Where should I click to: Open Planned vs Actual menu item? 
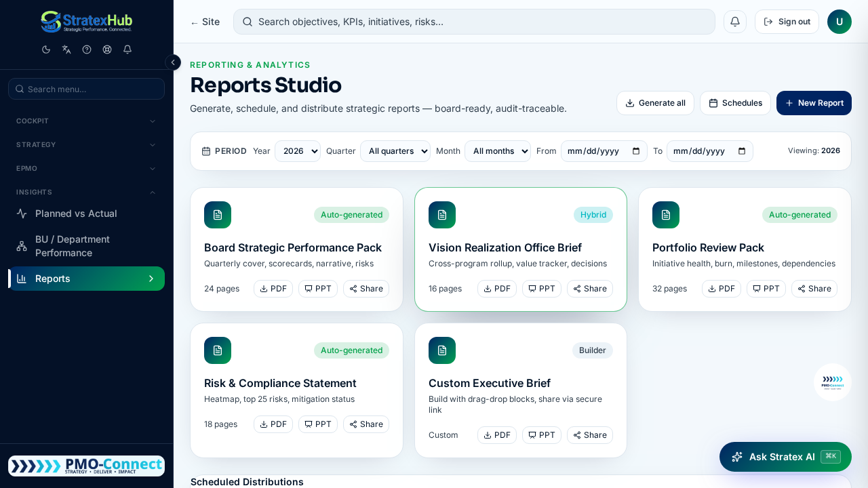pos(86,213)
